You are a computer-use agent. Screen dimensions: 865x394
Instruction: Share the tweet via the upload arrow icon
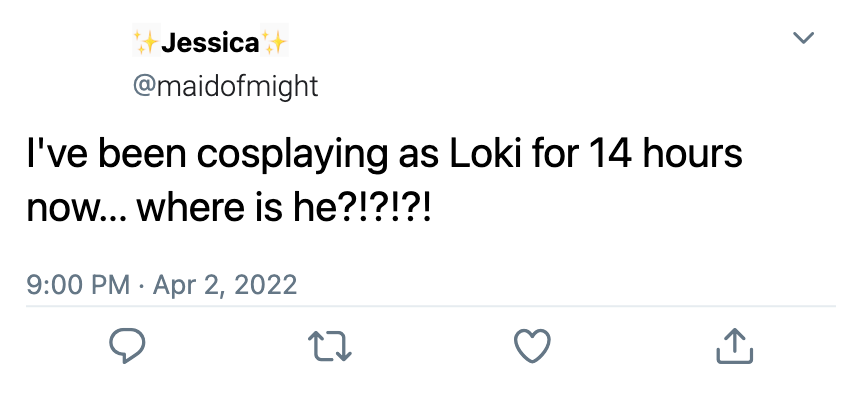(x=734, y=346)
